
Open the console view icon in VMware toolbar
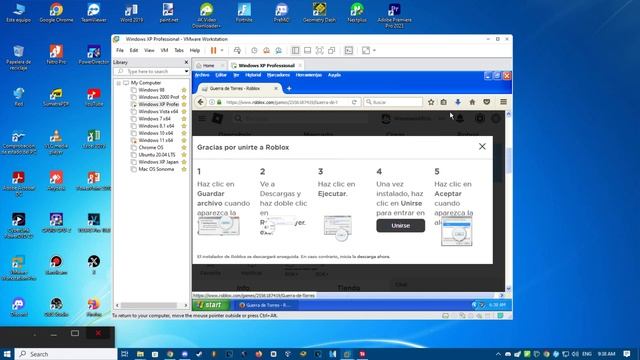(x=349, y=50)
